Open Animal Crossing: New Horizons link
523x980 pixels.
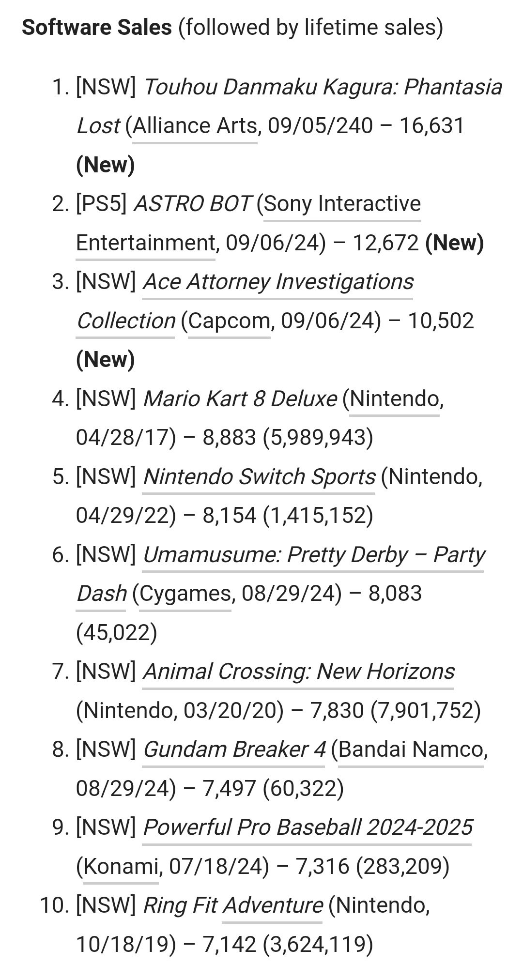[x=298, y=672]
